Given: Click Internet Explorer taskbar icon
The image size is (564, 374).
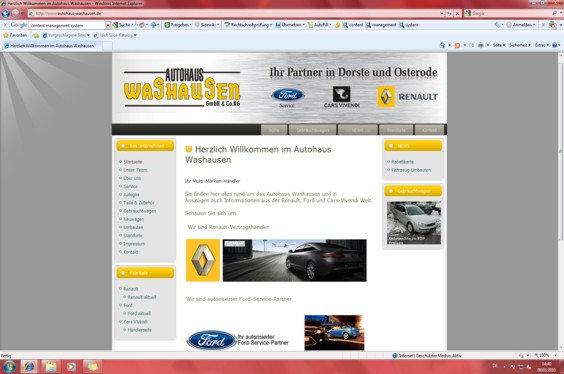Looking at the screenshot, I should coord(29,367).
